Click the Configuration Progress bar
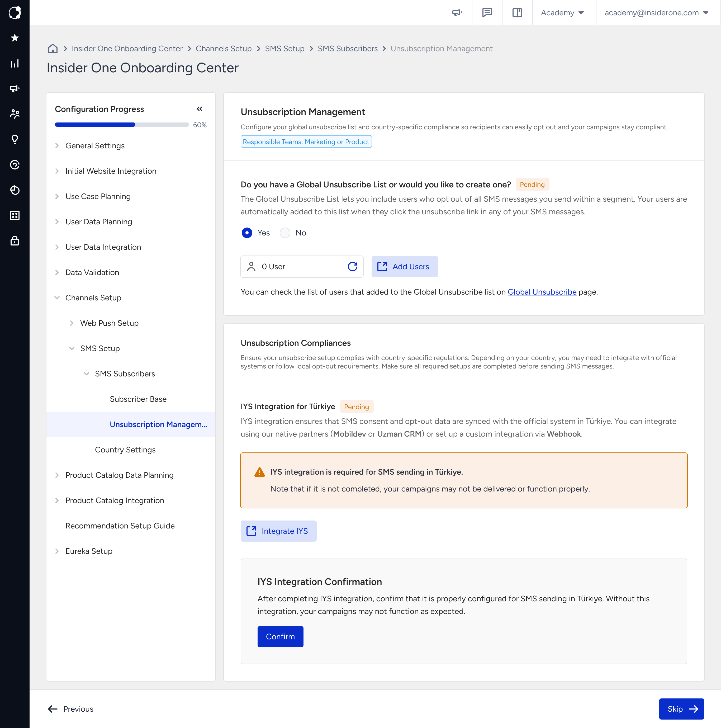 point(122,125)
